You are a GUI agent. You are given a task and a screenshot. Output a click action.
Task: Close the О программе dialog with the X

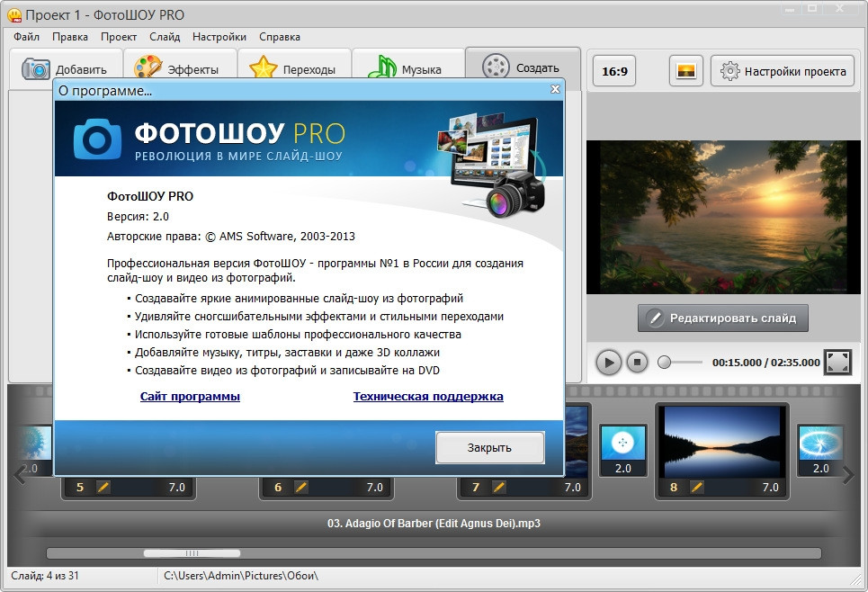(555, 89)
